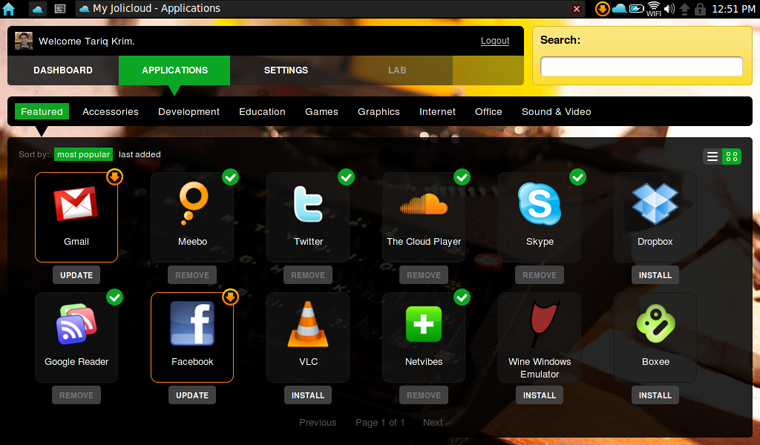Click the Logout link
Viewport: 760px width, 445px height.
click(495, 41)
